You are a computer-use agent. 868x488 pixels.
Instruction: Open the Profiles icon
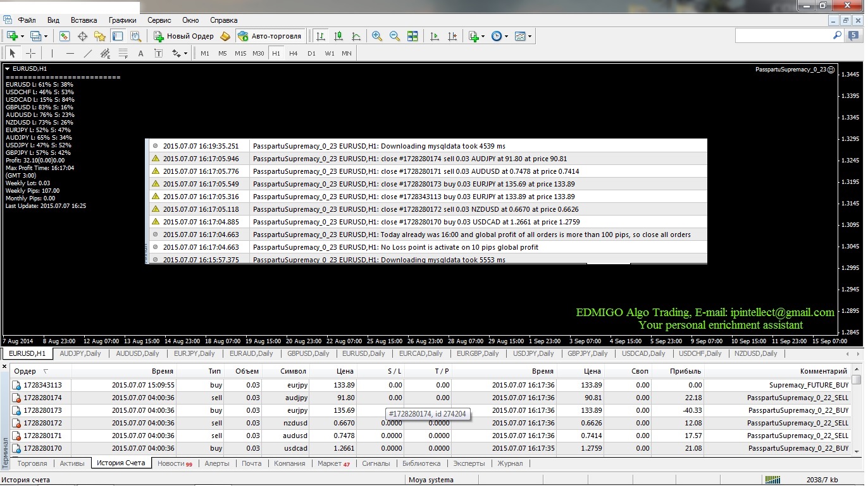click(x=35, y=36)
